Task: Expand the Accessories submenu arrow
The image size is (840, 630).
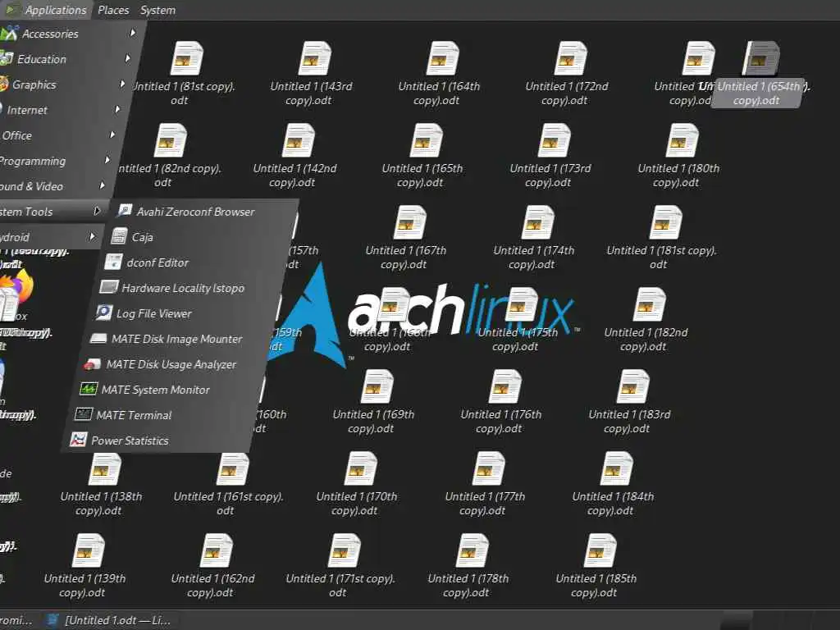Action: click(x=133, y=33)
